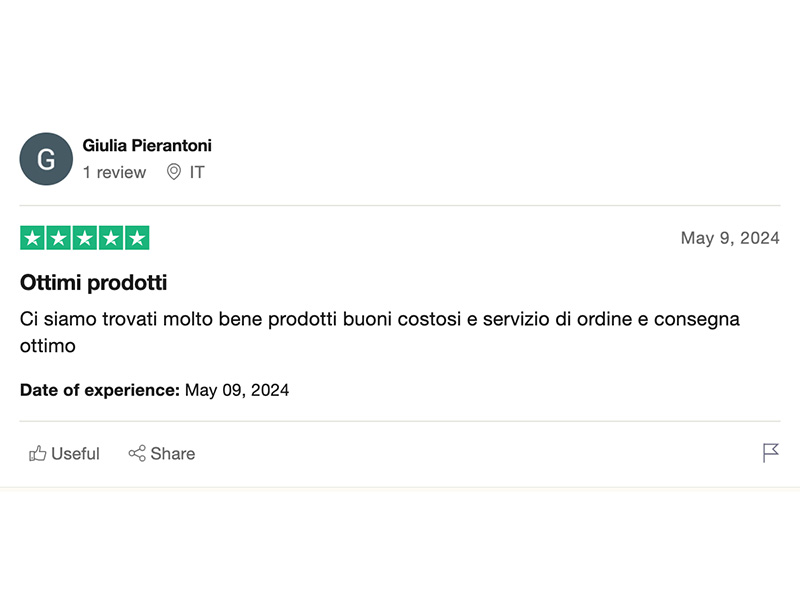Click the third green rating star
Viewport: 800px width, 600px height.
tap(84, 238)
